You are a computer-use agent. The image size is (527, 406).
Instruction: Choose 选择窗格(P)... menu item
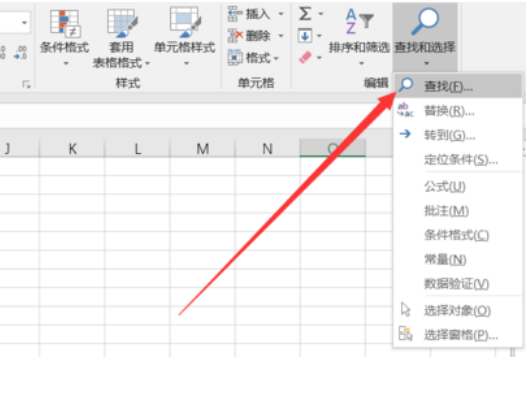(458, 335)
